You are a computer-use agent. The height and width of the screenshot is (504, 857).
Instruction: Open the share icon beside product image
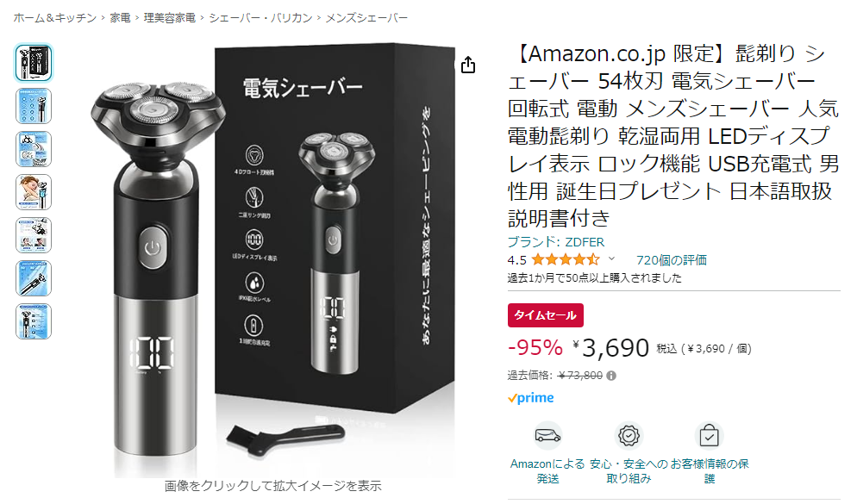tap(468, 65)
